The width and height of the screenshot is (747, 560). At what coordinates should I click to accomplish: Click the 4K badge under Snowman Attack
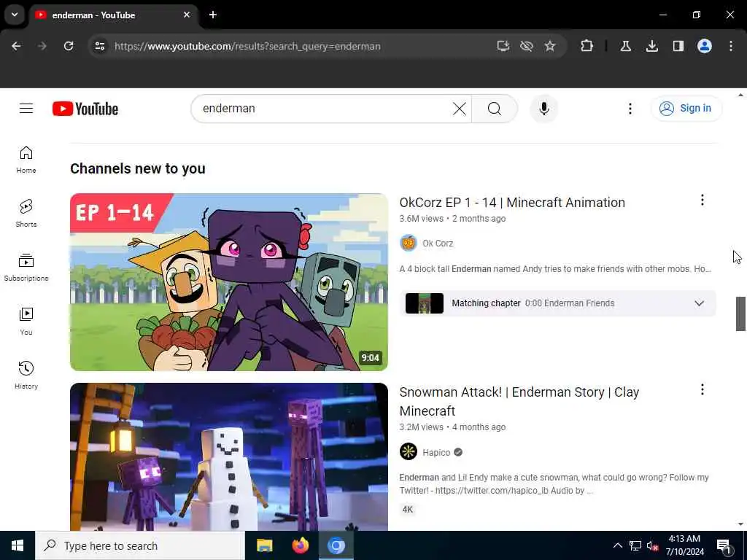tap(407, 510)
